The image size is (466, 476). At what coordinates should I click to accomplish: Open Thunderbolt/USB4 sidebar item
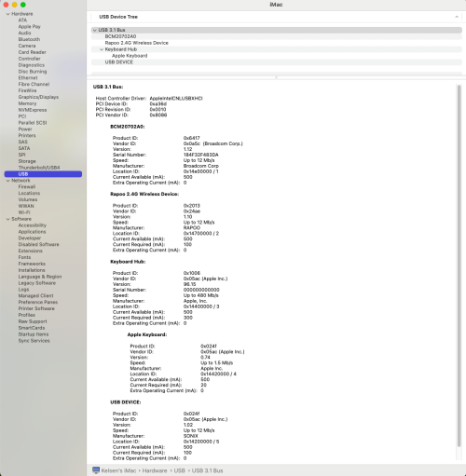click(39, 168)
